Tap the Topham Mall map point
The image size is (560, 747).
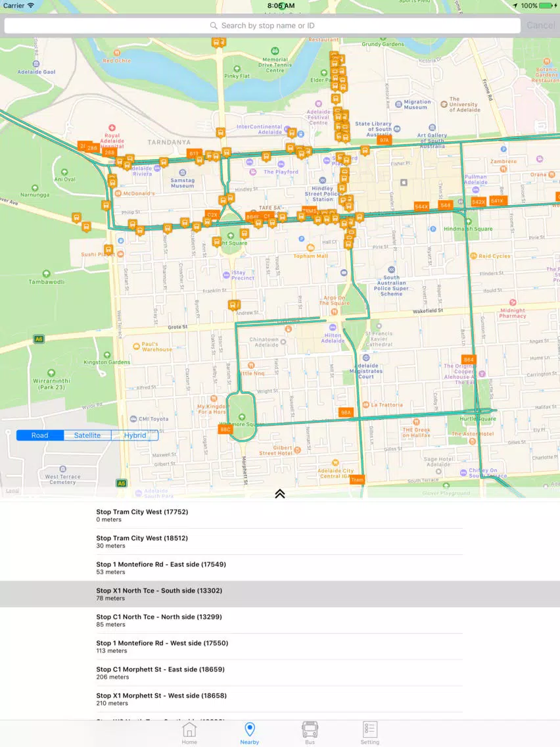pos(310,251)
